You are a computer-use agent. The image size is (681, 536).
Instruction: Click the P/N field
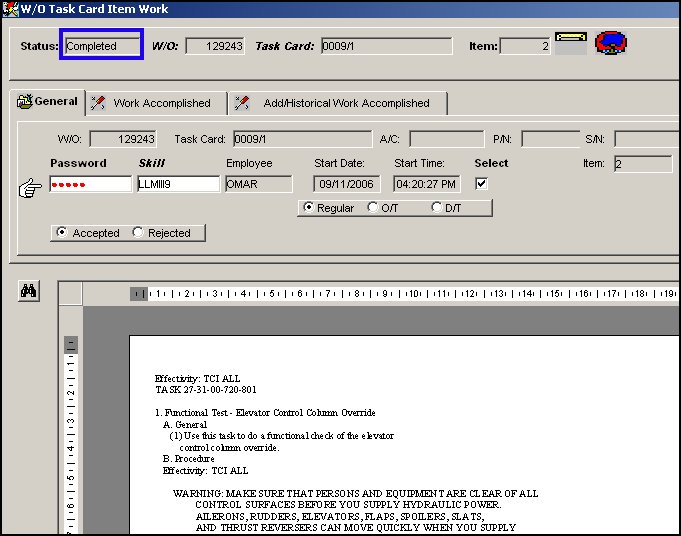click(550, 139)
